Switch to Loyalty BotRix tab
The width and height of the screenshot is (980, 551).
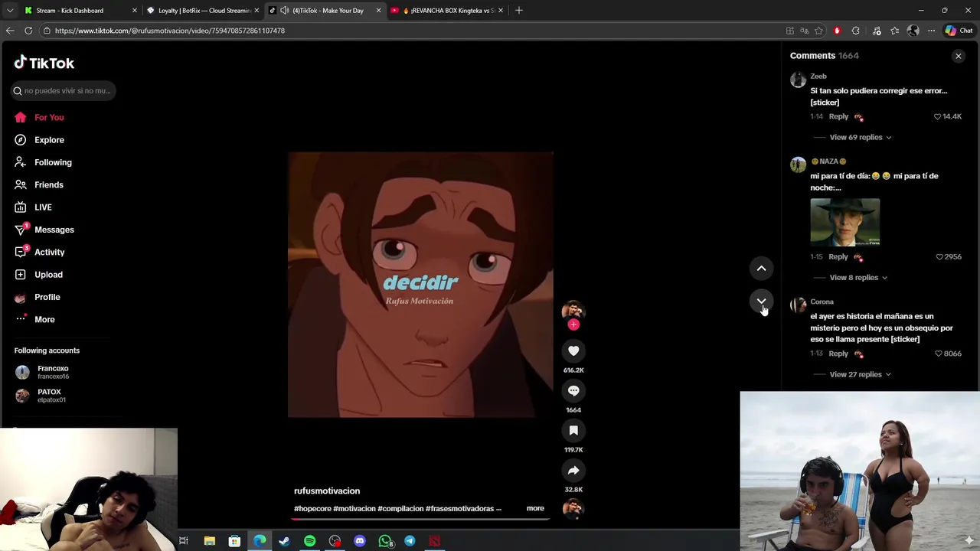(x=204, y=11)
